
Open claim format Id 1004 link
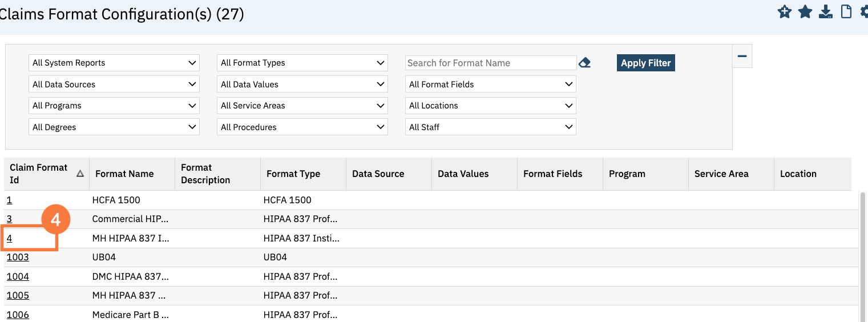click(18, 276)
